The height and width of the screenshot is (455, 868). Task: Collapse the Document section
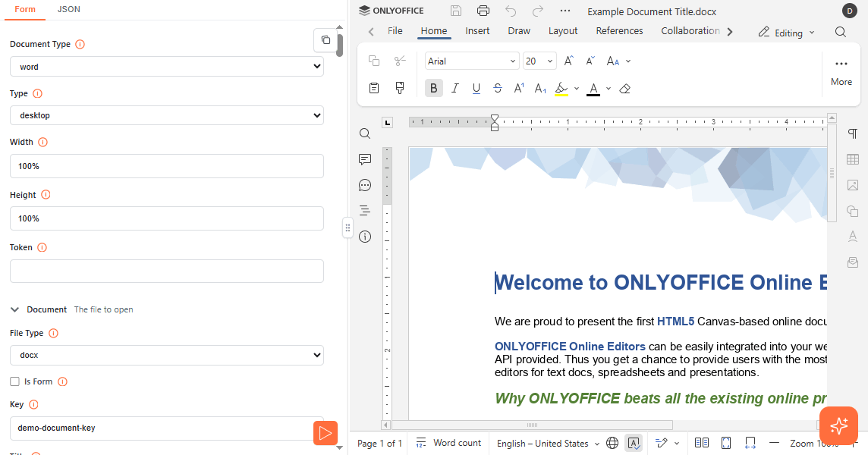point(14,309)
